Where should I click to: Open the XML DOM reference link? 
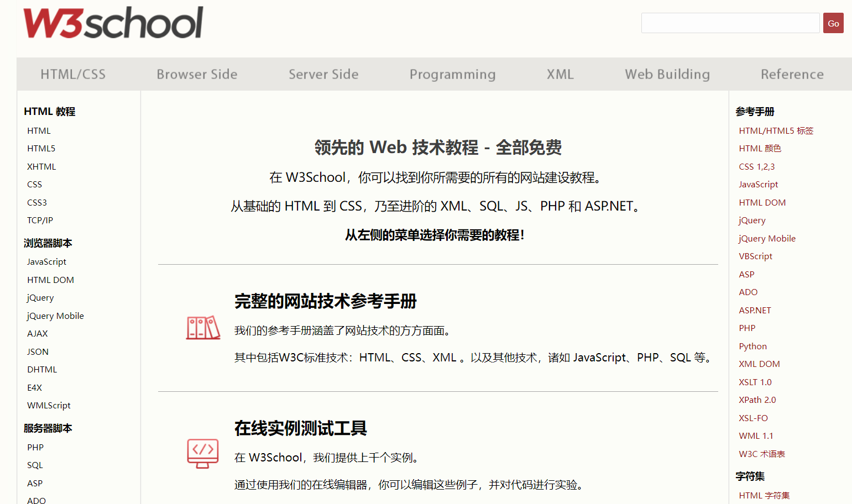(x=759, y=364)
